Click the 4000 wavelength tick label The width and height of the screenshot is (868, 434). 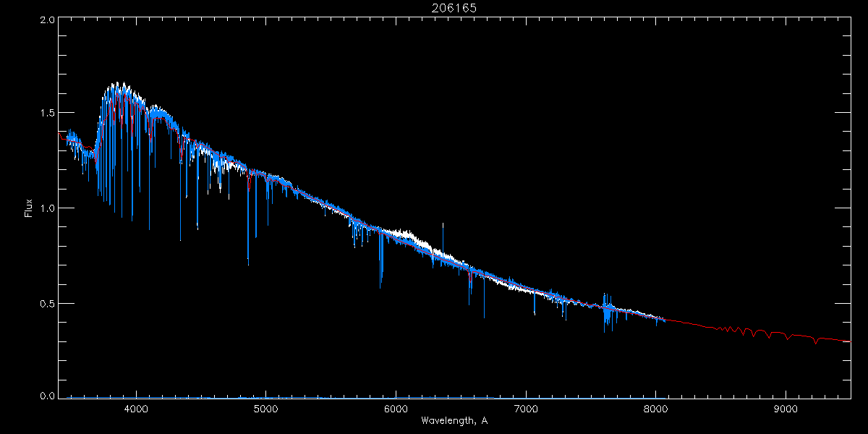tap(136, 409)
